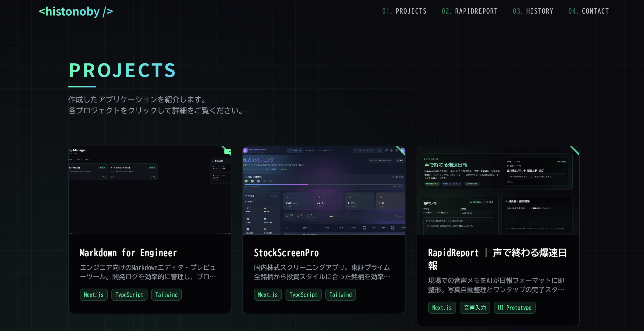Click the dark-mode moon icon in the StockScreen preview
Image resolution: width=644 pixels, height=331 pixels.
pyautogui.click(x=391, y=150)
